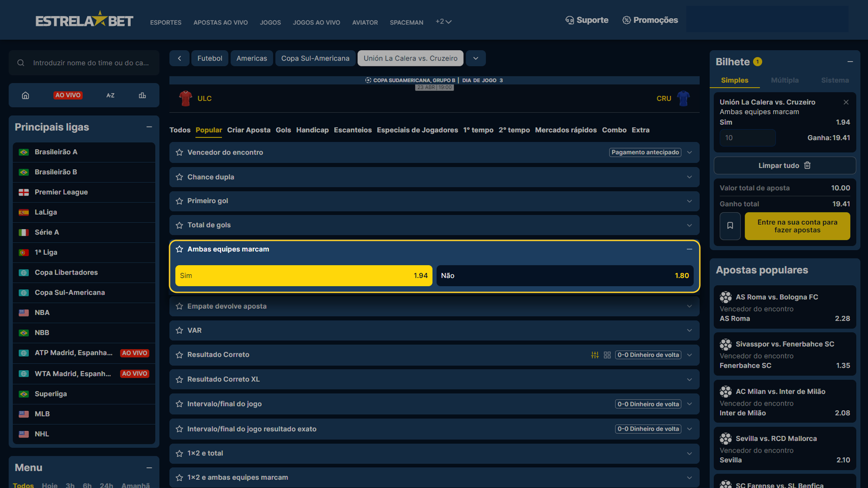Open the match selector dropdown arrow
The height and width of the screenshot is (488, 868).
click(476, 58)
